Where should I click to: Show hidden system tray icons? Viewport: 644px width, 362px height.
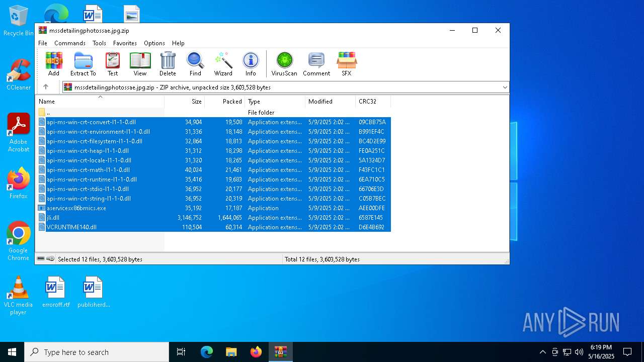click(542, 352)
